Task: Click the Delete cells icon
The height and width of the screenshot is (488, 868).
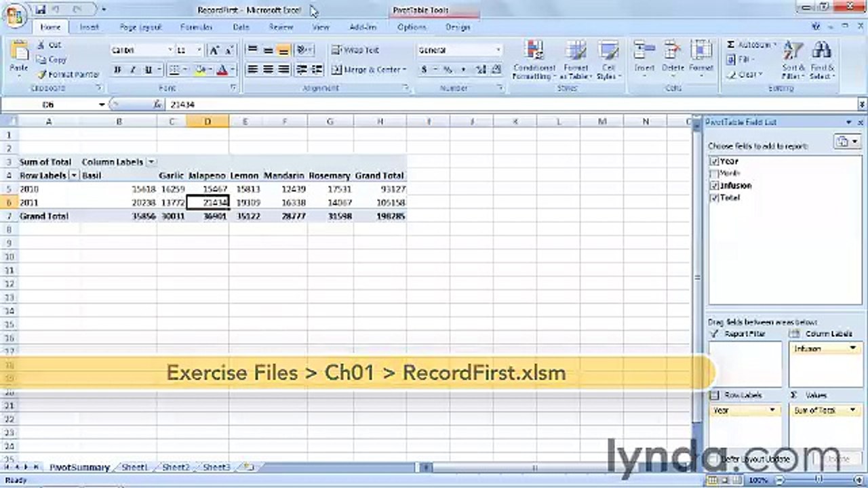Action: [673, 52]
